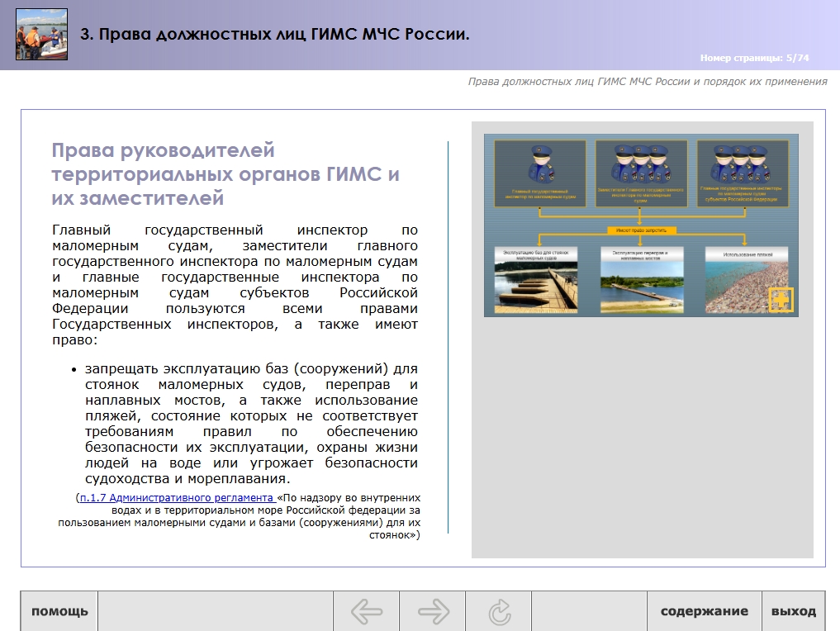Image resolution: width=840 pixels, height=631 pixels.
Task: Click the course logo photo in header
Action: [41, 34]
